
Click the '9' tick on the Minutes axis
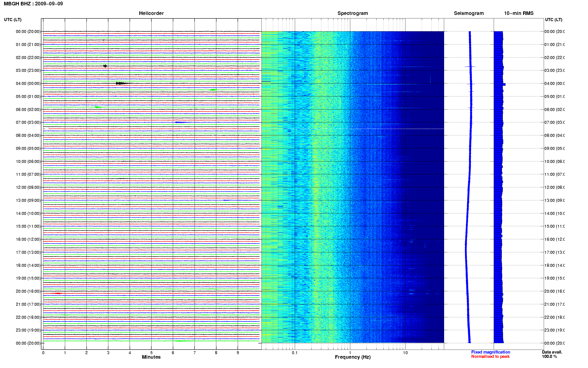tap(238, 353)
